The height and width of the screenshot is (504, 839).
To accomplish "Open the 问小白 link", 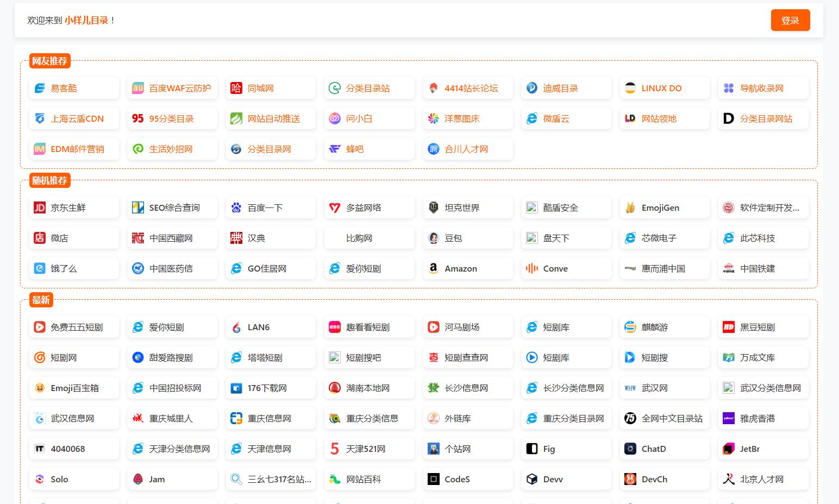I will pyautogui.click(x=359, y=118).
